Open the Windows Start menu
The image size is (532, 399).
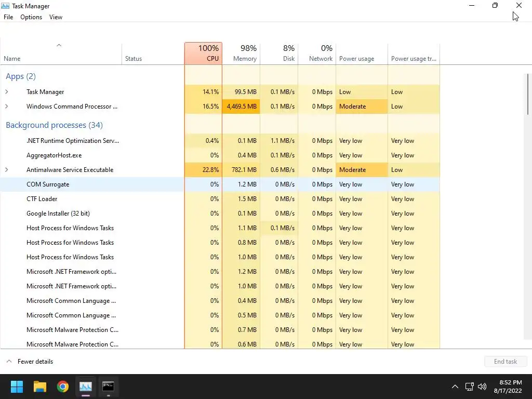(17, 386)
